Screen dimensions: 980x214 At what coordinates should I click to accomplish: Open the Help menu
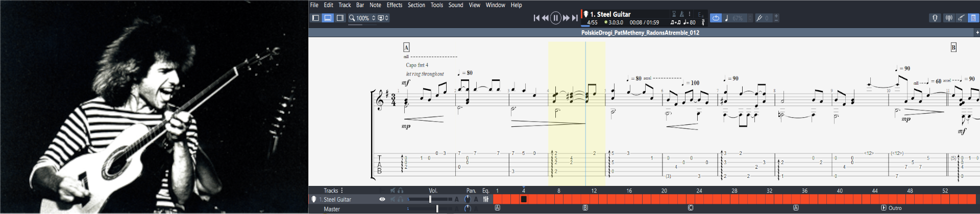pyautogui.click(x=516, y=5)
